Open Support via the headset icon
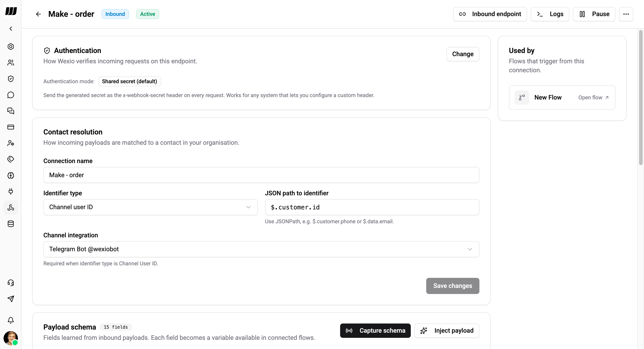The width and height of the screenshot is (644, 349). (x=11, y=283)
